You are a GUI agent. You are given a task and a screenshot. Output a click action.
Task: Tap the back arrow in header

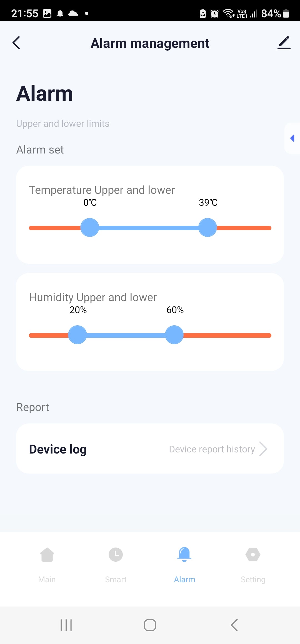(16, 43)
